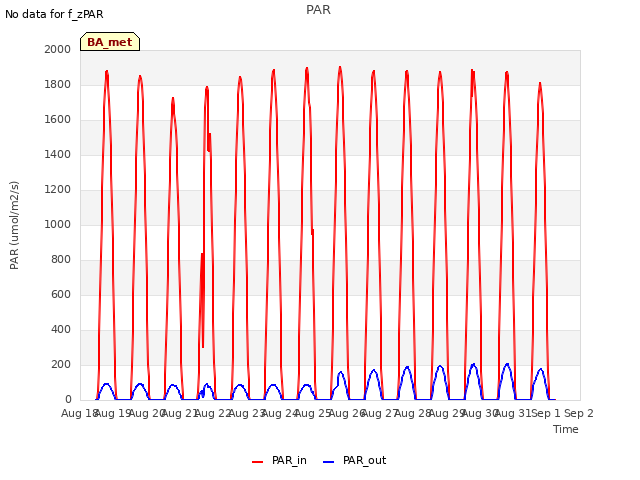Click the lowest PAR_in peak near 1700
Viewport: 640px width, 480px height.
(173, 99)
